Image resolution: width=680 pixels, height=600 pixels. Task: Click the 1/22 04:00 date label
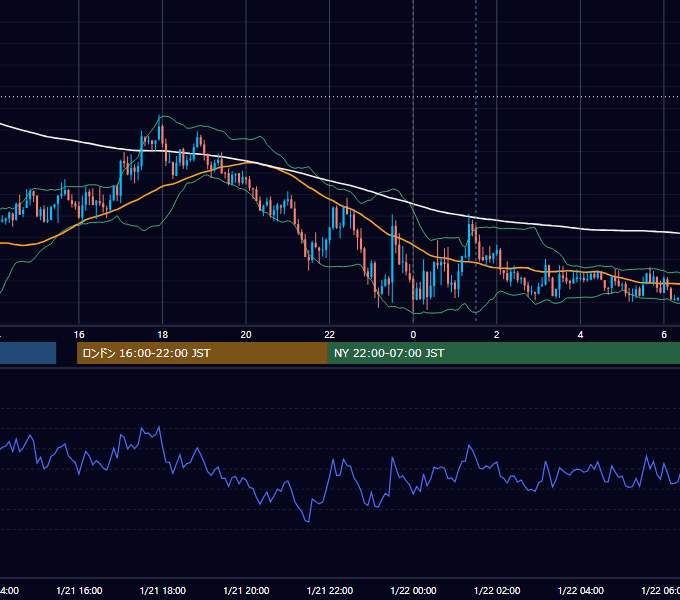pyautogui.click(x=581, y=590)
